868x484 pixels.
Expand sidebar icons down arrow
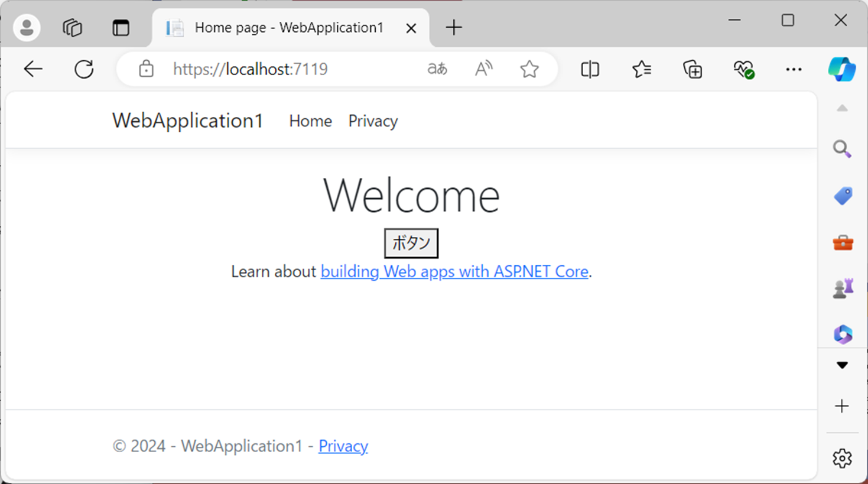coord(842,365)
